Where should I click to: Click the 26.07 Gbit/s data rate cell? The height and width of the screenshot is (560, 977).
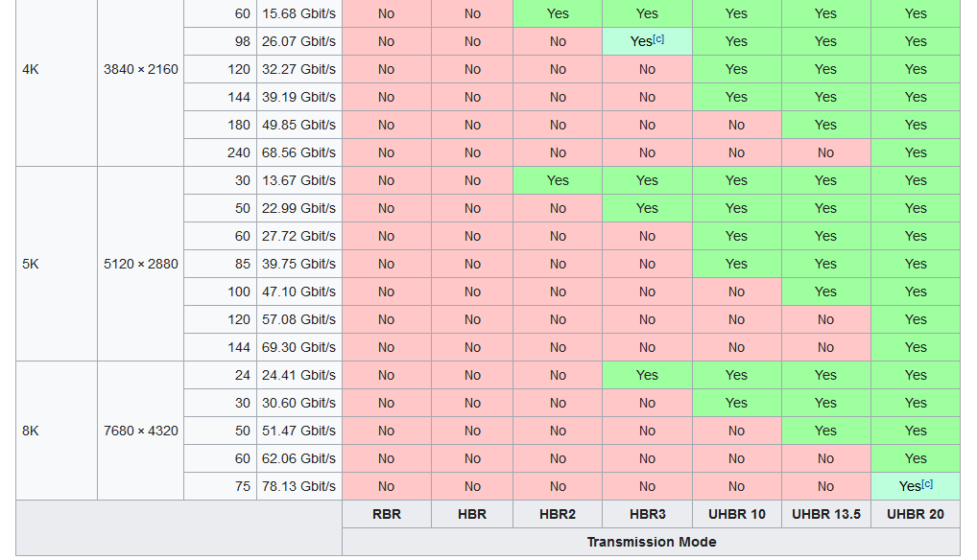coord(299,41)
